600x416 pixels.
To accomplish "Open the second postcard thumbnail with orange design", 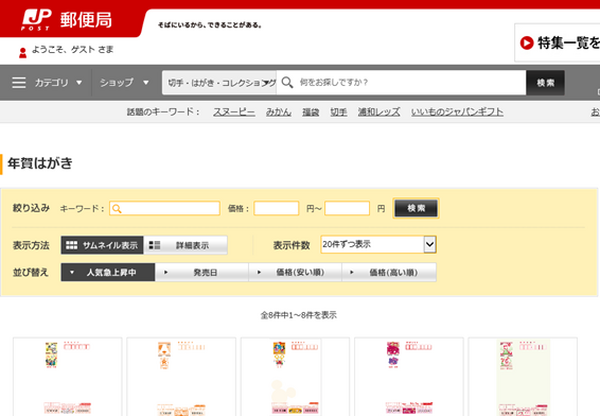I will 181,377.
